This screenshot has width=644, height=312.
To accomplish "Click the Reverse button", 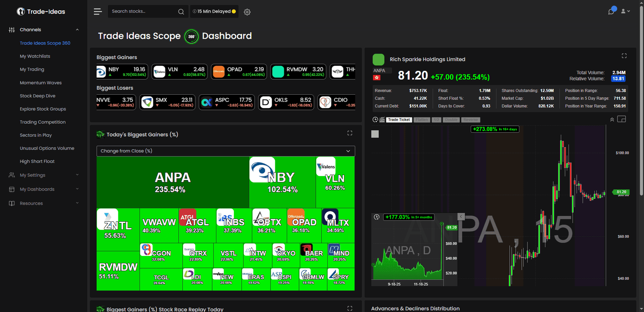I will point(471,120).
